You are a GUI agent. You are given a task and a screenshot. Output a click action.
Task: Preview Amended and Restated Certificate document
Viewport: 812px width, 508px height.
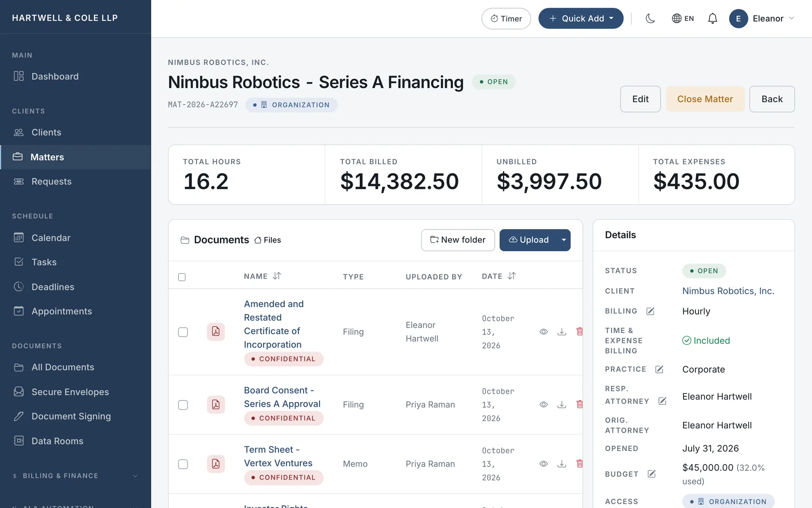pyautogui.click(x=544, y=332)
